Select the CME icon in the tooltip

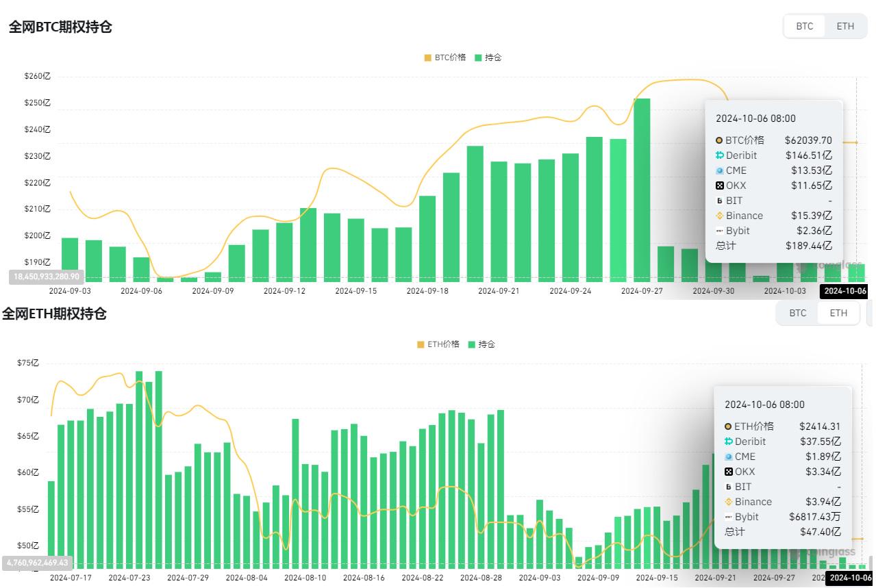point(719,170)
